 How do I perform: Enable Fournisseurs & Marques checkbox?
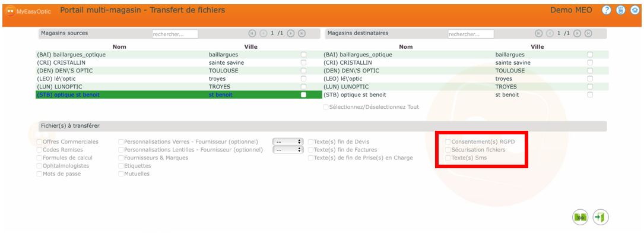pyautogui.click(x=121, y=158)
